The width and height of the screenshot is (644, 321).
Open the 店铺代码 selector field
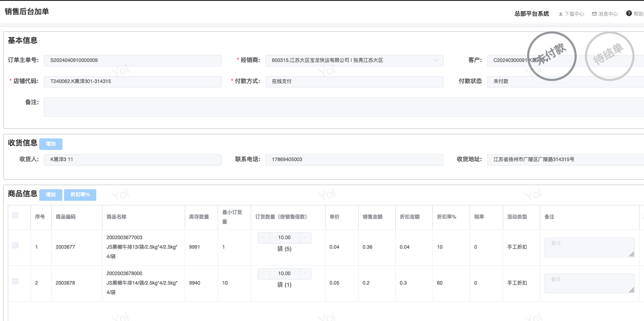click(x=133, y=82)
